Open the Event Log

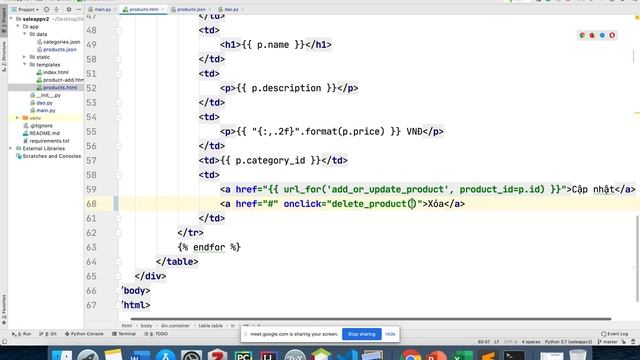point(614,334)
